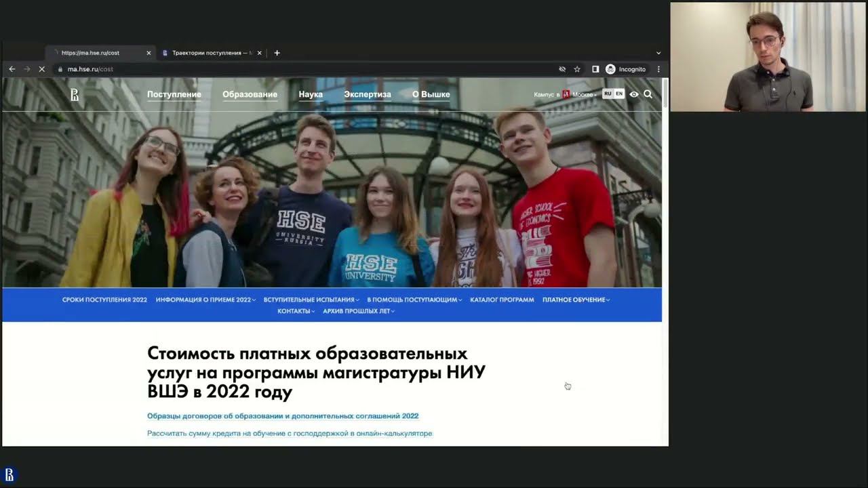Open Сроки поступления 2022 link
This screenshot has width=868, height=488.
point(104,300)
